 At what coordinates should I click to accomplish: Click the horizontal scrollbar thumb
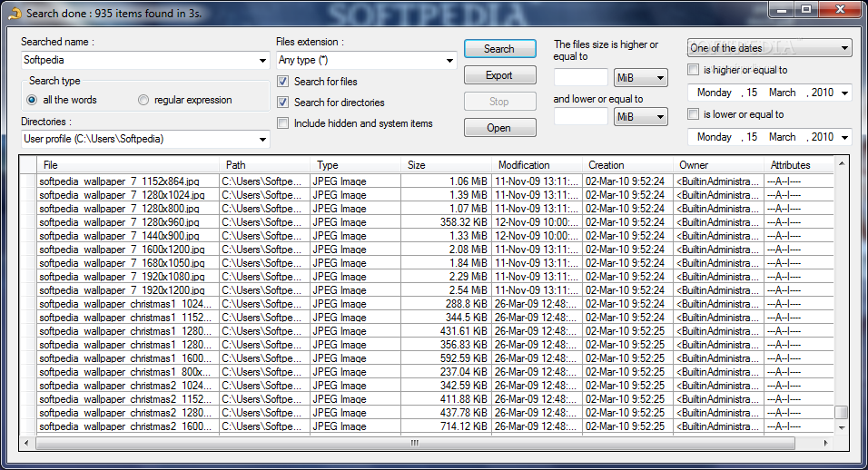pos(415,443)
